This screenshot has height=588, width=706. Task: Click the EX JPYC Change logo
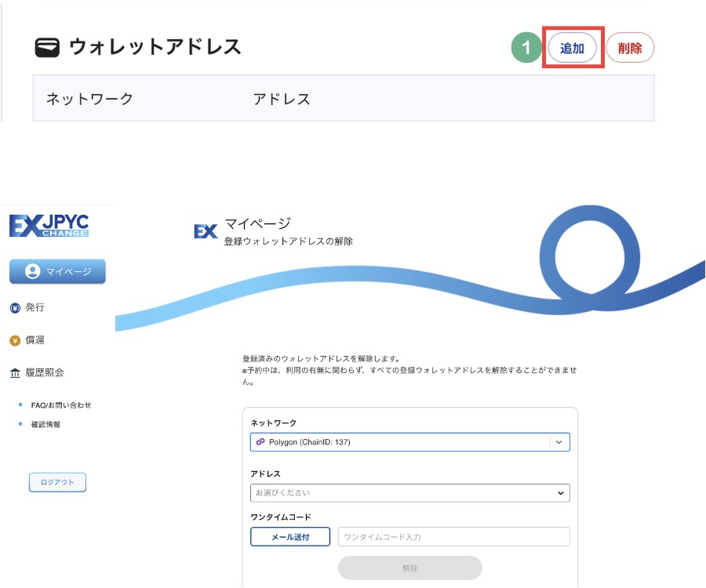[49, 225]
